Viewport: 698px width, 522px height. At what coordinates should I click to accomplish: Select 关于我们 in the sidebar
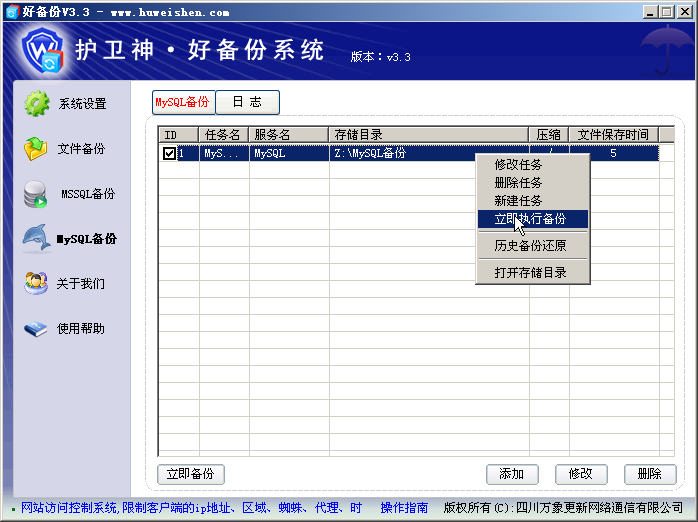point(81,283)
